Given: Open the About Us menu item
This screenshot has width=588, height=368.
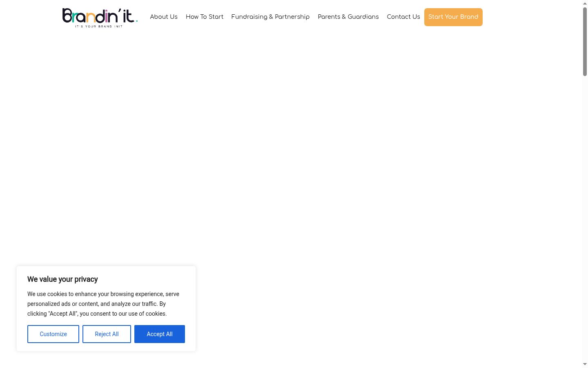Looking at the screenshot, I should coord(164,17).
